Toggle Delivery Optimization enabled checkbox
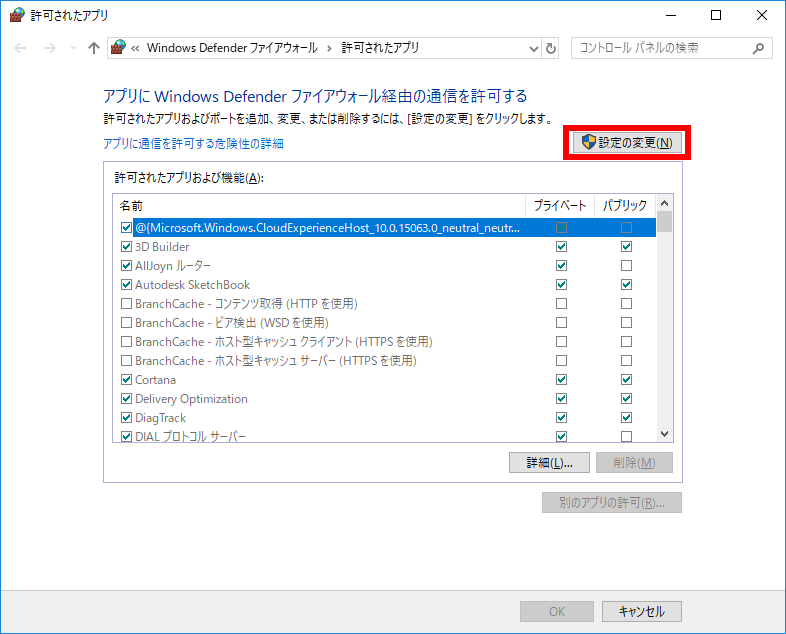 click(126, 399)
